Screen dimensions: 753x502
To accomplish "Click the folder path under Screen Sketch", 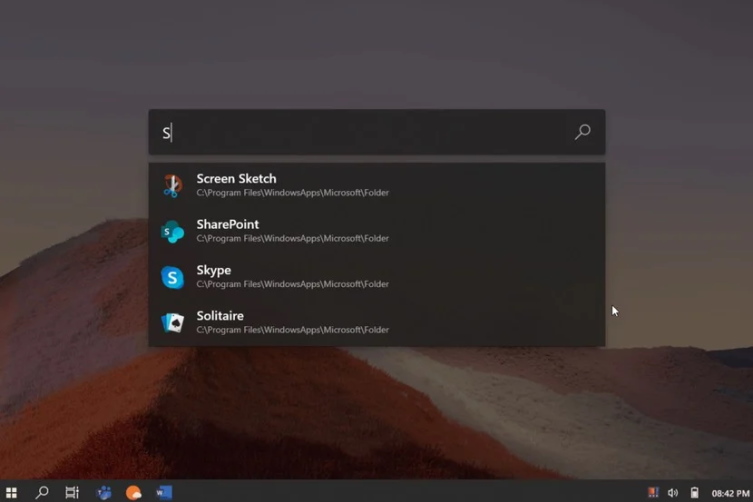I will 292,193.
